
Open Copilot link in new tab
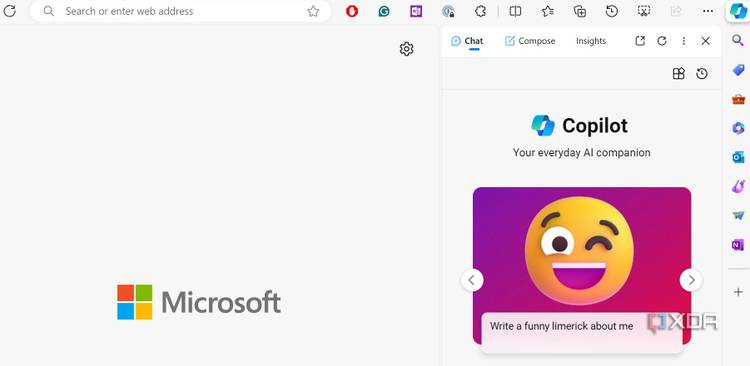pyautogui.click(x=640, y=41)
